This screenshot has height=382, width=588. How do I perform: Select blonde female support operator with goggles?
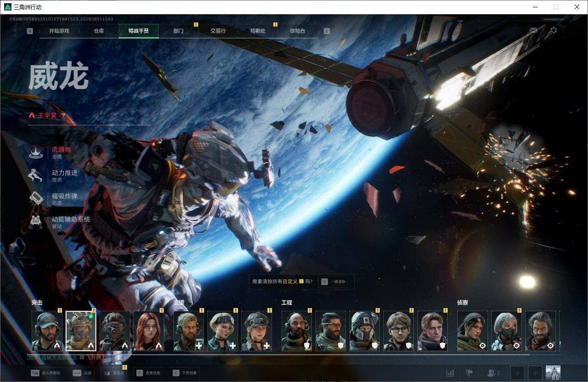click(222, 331)
